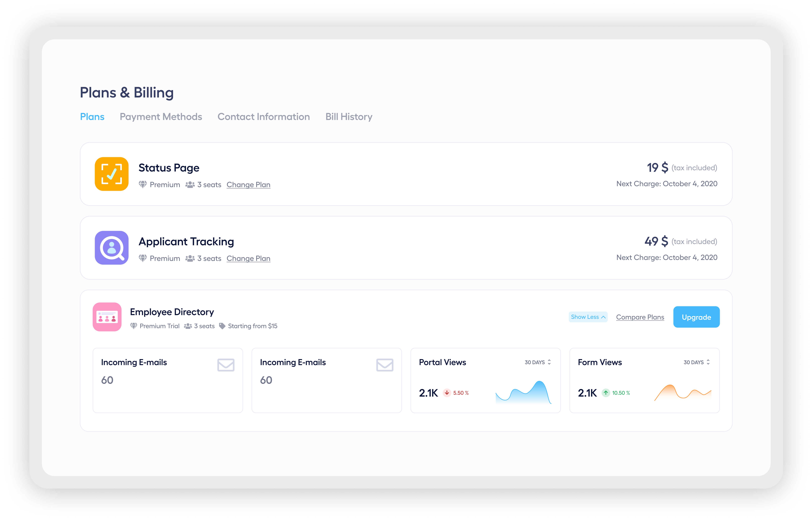Viewport: 812px width, 520px height.
Task: Click the Status Page app icon
Action: (112, 174)
